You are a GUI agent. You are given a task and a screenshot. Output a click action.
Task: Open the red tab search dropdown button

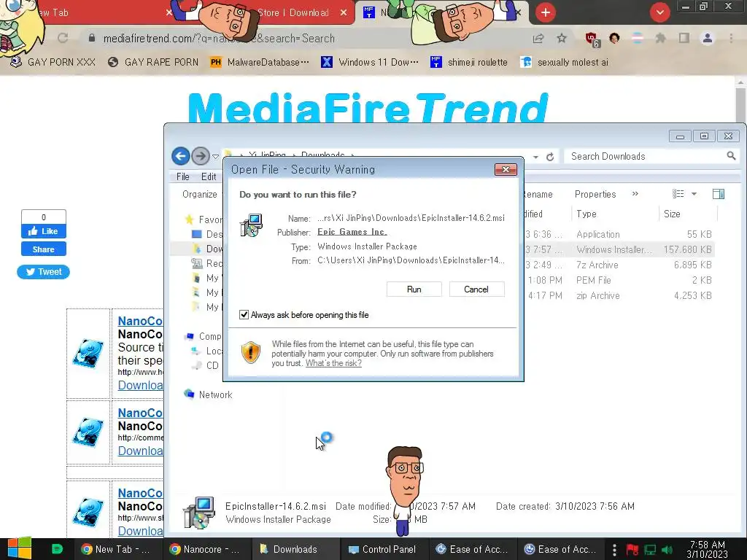(659, 12)
